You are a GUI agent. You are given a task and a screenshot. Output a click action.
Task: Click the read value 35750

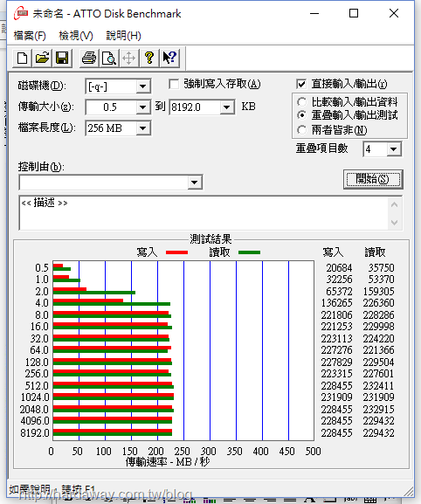point(381,268)
